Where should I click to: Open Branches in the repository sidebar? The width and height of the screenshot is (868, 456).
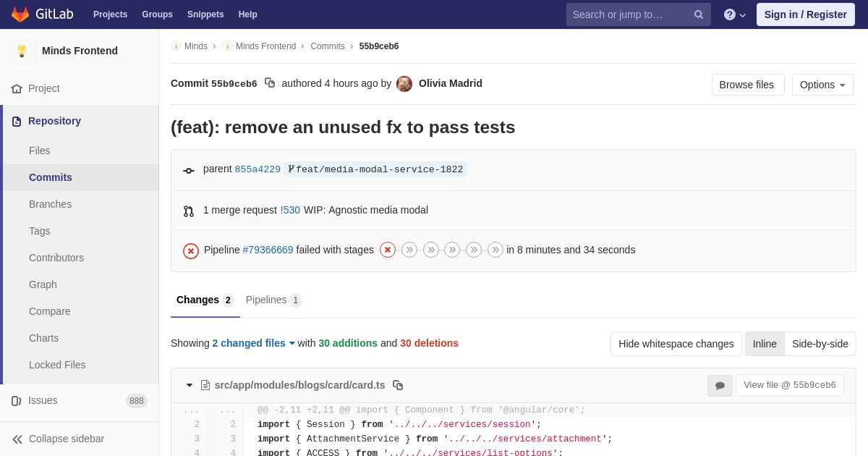click(50, 204)
